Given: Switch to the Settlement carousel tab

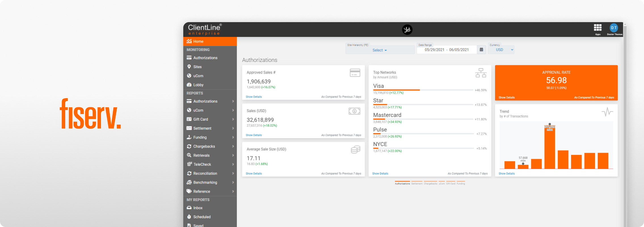Looking at the screenshot, I should [417, 183].
